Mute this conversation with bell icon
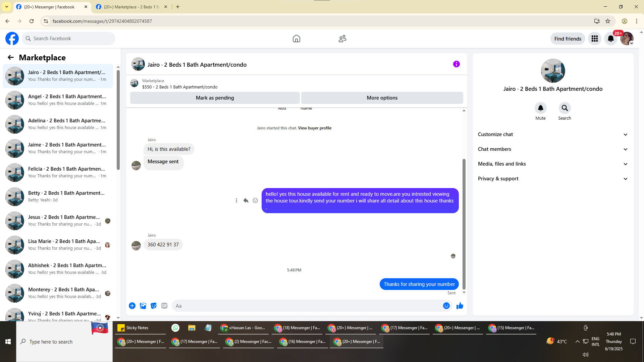The image size is (644, 362). pos(541,108)
